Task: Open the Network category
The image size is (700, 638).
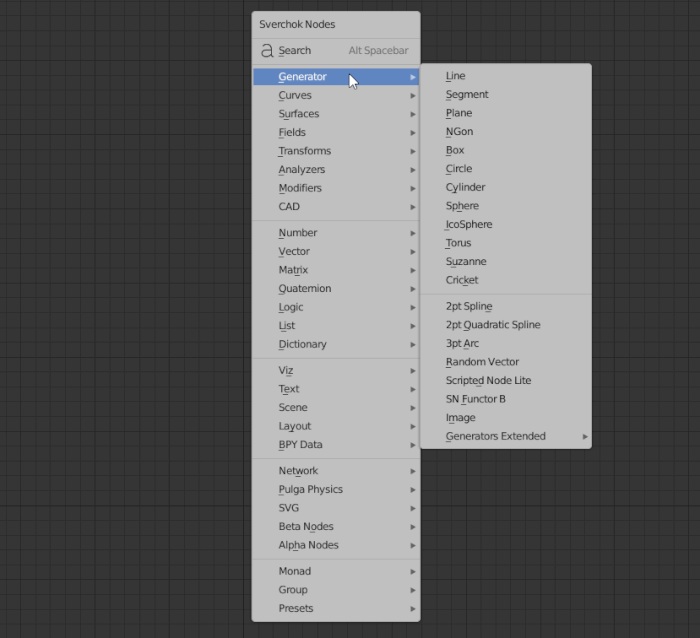Action: 336,471
